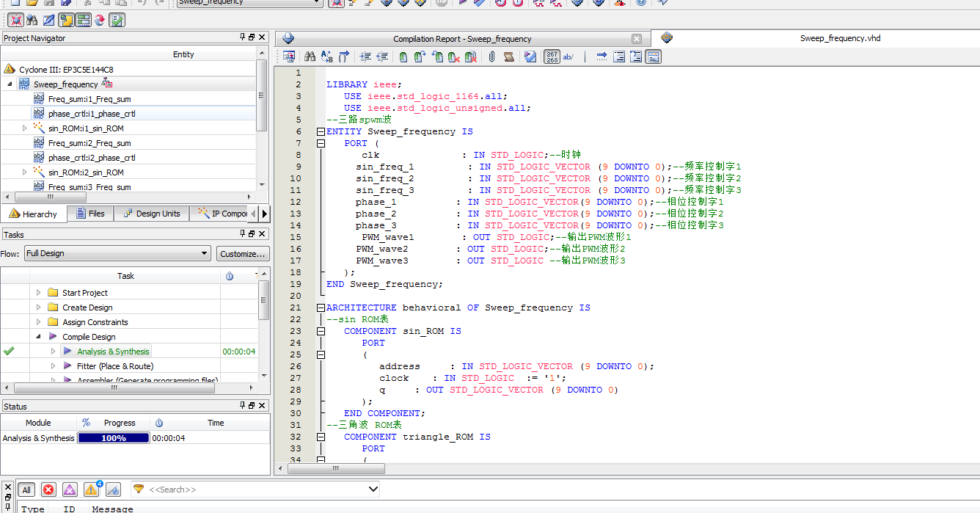Select the Analysis & Synthesis task
The width and height of the screenshot is (980, 513).
pyautogui.click(x=113, y=352)
